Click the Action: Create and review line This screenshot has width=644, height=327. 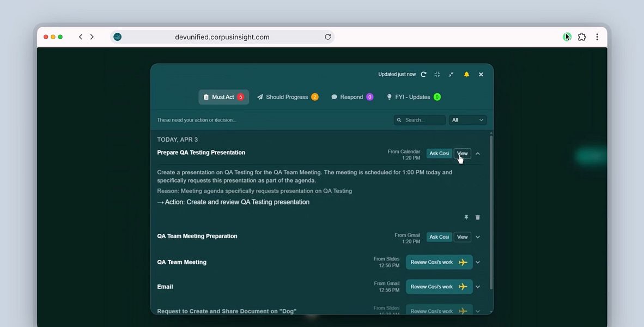point(233,202)
